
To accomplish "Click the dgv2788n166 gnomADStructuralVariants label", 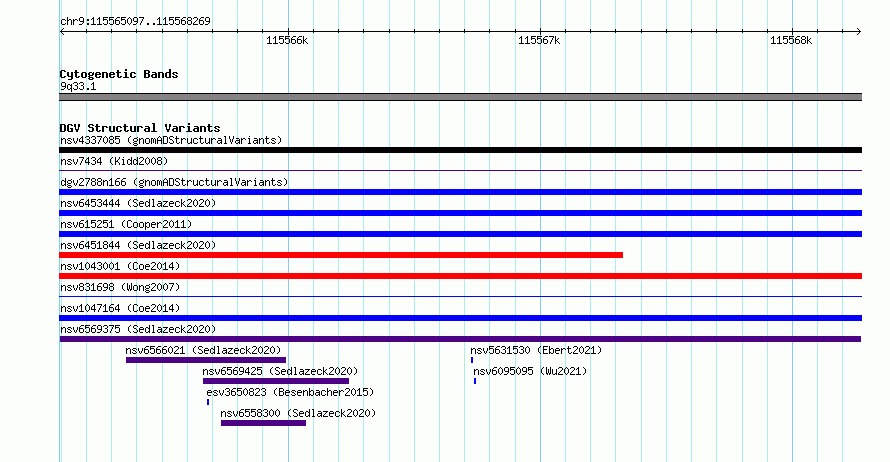I will (x=174, y=182).
